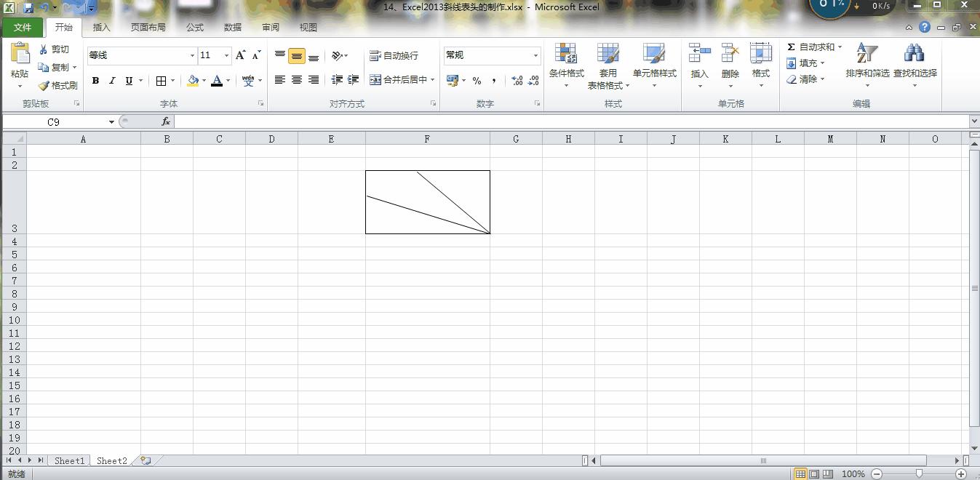Expand the Name Box dropdown arrow
980x480 pixels.
point(111,122)
